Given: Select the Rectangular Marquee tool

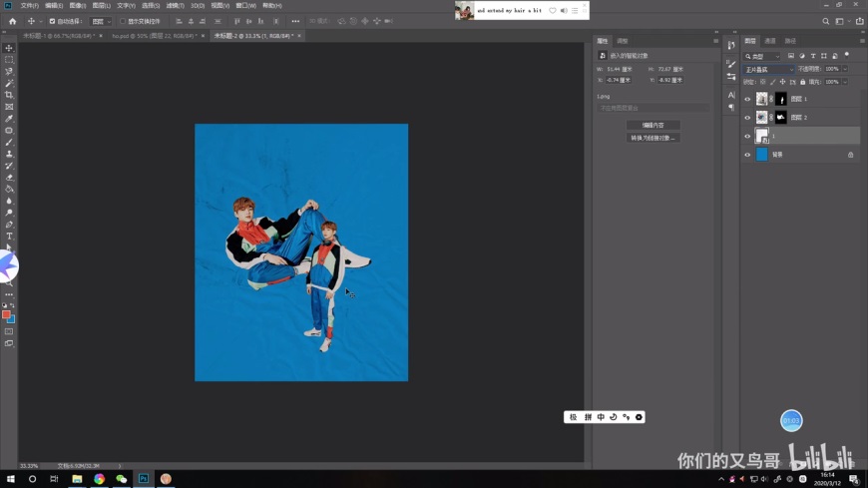Looking at the screenshot, I should [x=9, y=60].
